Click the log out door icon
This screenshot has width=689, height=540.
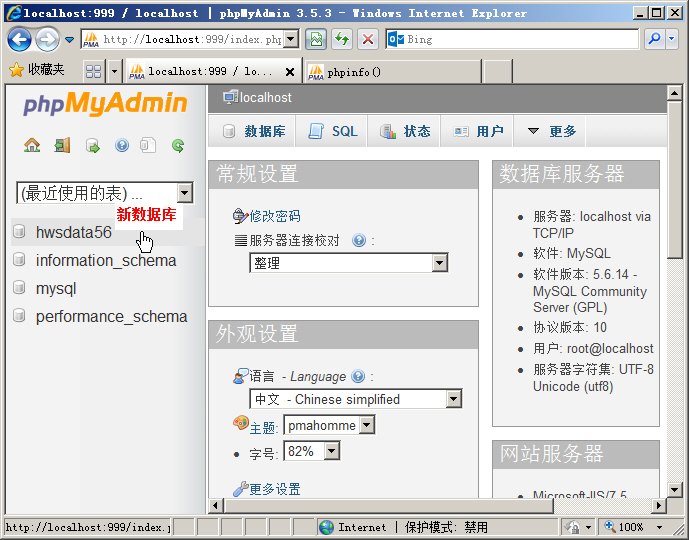tap(62, 145)
